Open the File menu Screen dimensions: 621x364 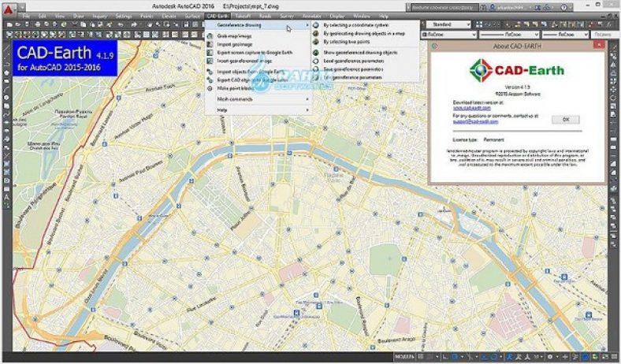click(26, 16)
